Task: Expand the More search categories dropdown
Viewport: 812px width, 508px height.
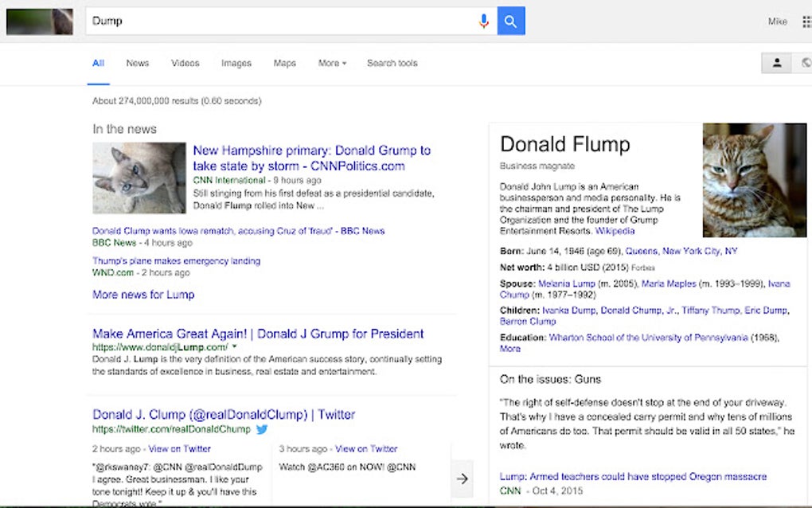Action: pos(331,63)
